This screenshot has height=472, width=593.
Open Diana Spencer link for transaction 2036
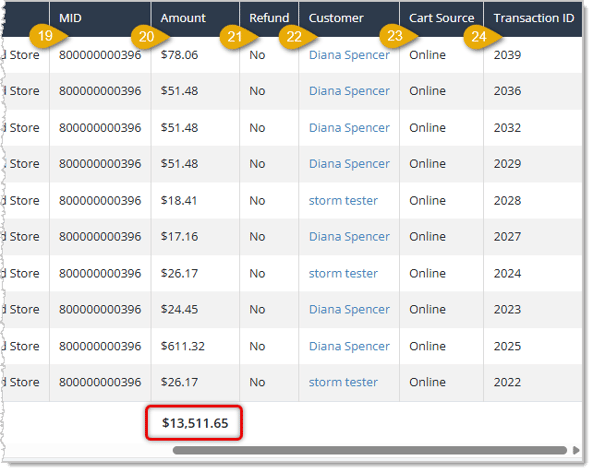pyautogui.click(x=349, y=91)
